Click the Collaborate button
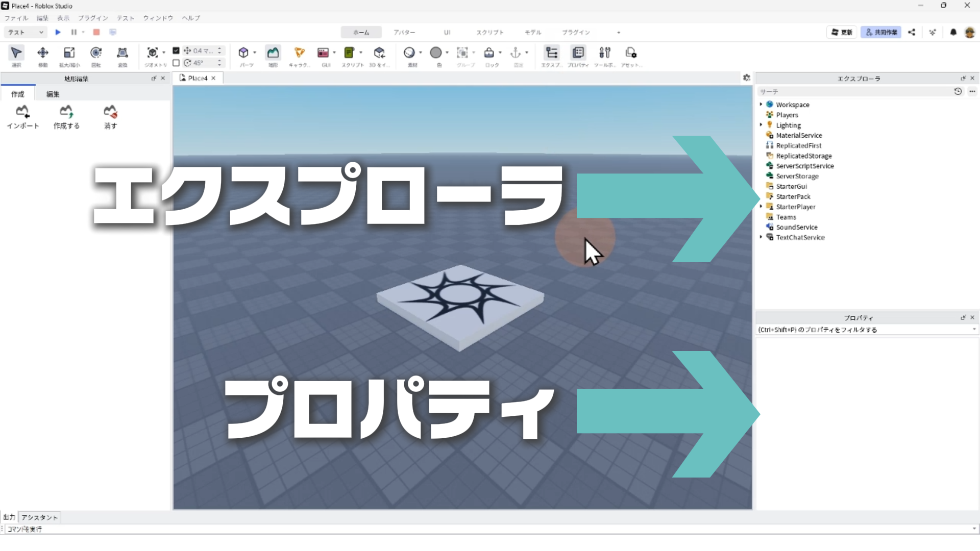 tap(881, 32)
